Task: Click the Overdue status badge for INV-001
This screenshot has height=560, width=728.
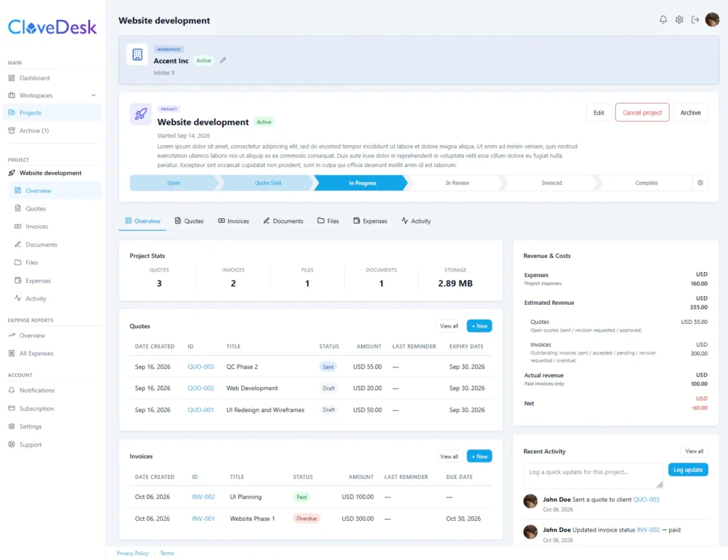Action: click(x=306, y=519)
